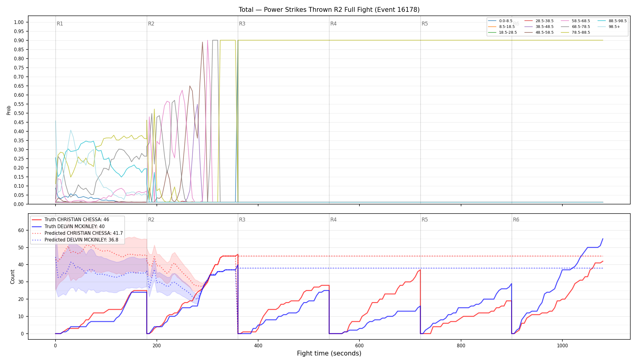The height and width of the screenshot is (364, 637).
Task: Click the '1000' tick on the time axis
Action: tap(562, 346)
